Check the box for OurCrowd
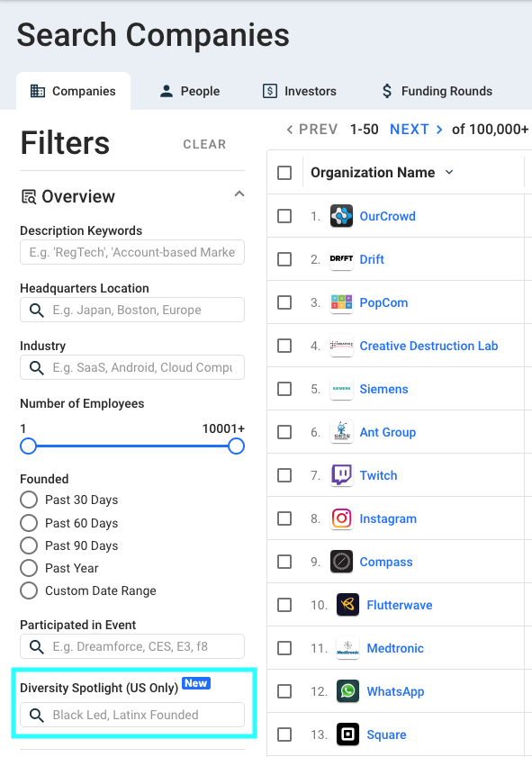Image resolution: width=532 pixels, height=757 pixels. 284,216
